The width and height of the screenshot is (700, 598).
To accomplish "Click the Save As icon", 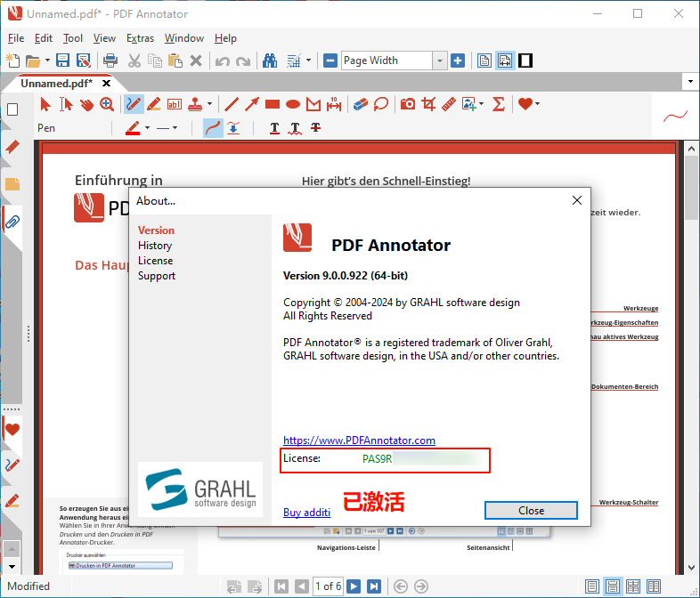I will 84,61.
